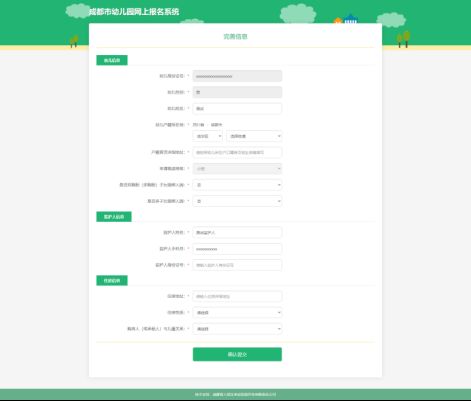Click the child ID number field
471x401 pixels.
(x=237, y=76)
